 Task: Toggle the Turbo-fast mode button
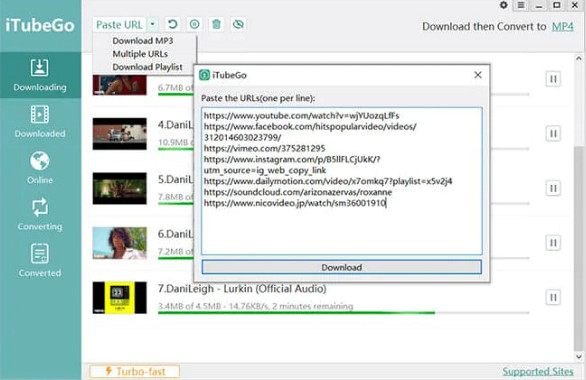tap(135, 371)
